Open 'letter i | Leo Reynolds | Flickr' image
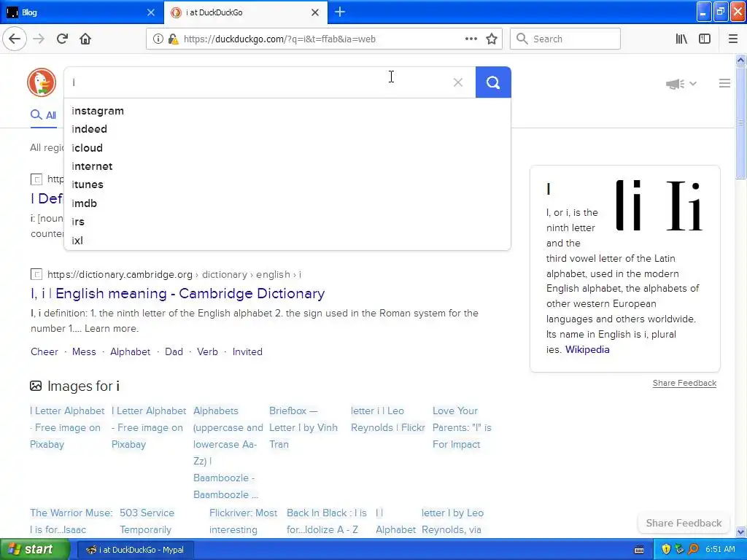Viewport: 747px width, 560px height. 388,419
